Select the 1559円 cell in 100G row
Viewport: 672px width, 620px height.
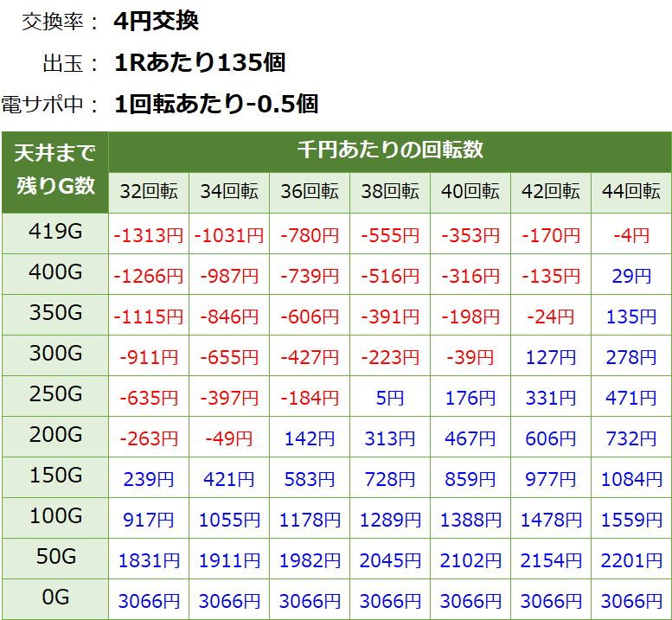pos(631,520)
